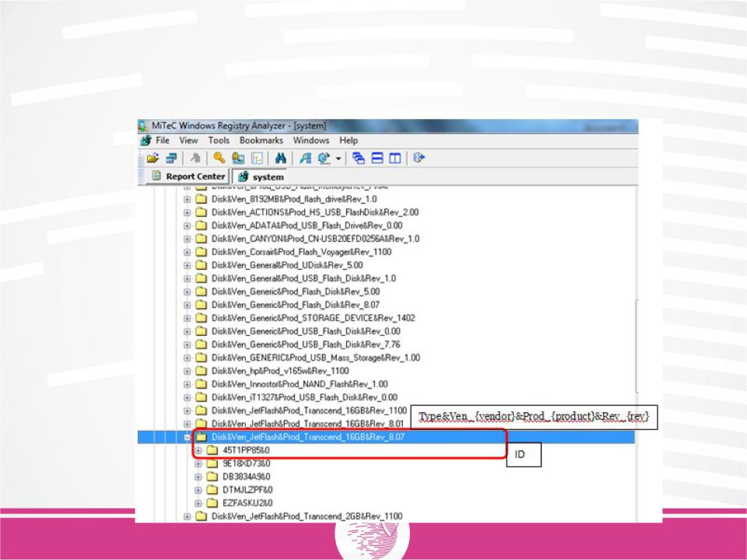Select JetFlash Transcend_16GB Rev_1100 key

[309, 411]
